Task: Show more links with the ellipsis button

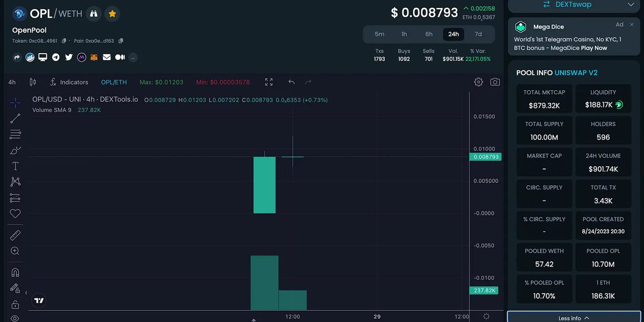Action: tap(133, 57)
